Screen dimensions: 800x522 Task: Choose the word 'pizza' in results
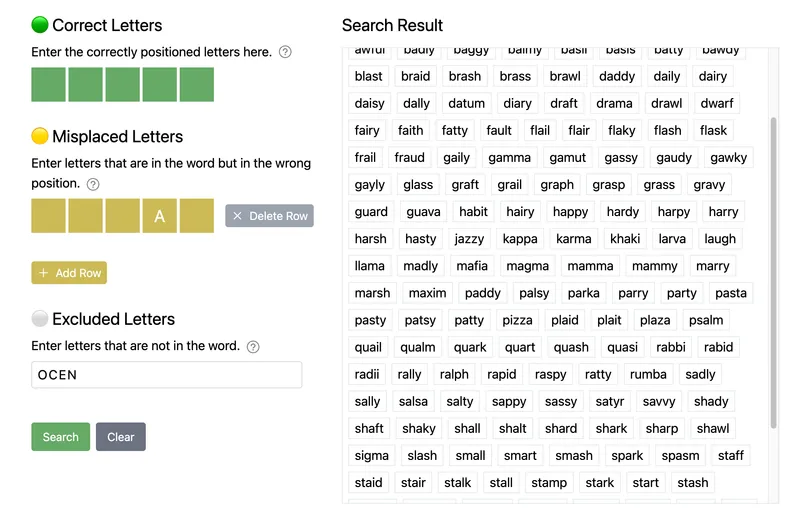click(517, 320)
